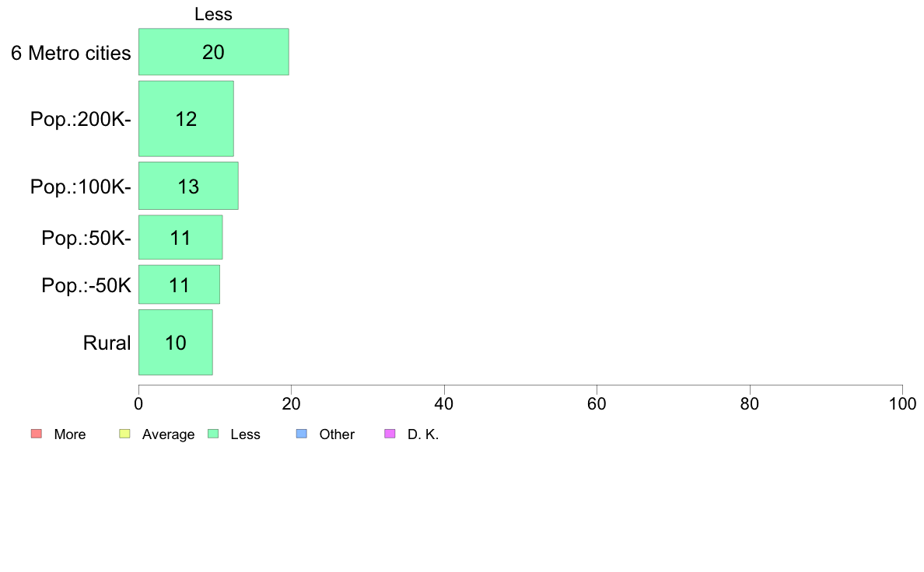The height and width of the screenshot is (572, 924).
Task: Click the blue Other legend swatch
Action: pyautogui.click(x=301, y=434)
